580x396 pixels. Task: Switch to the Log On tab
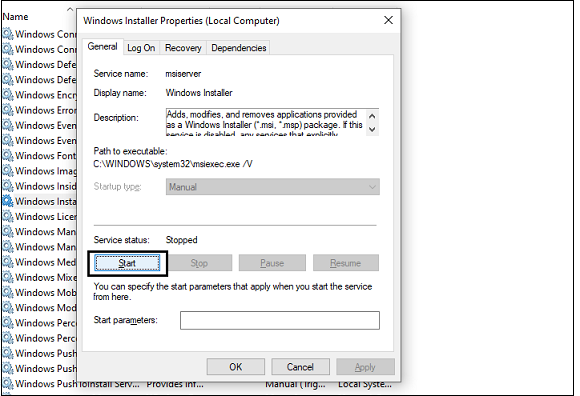[141, 48]
